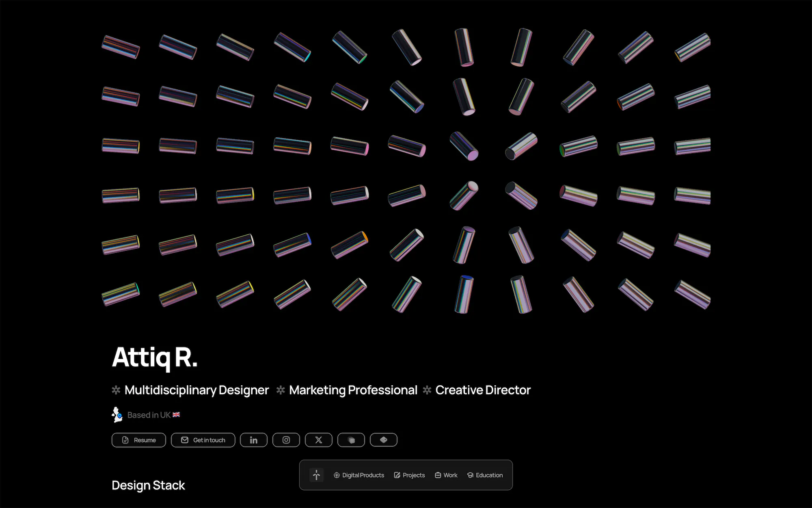Click the Attiq R. name heading
Screen dimensions: 812x508
[155, 358]
